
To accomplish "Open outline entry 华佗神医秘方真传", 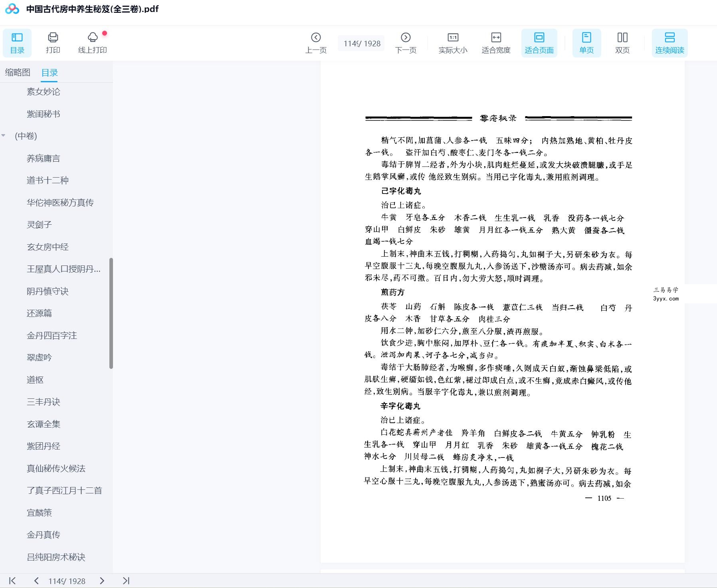I will 60,202.
